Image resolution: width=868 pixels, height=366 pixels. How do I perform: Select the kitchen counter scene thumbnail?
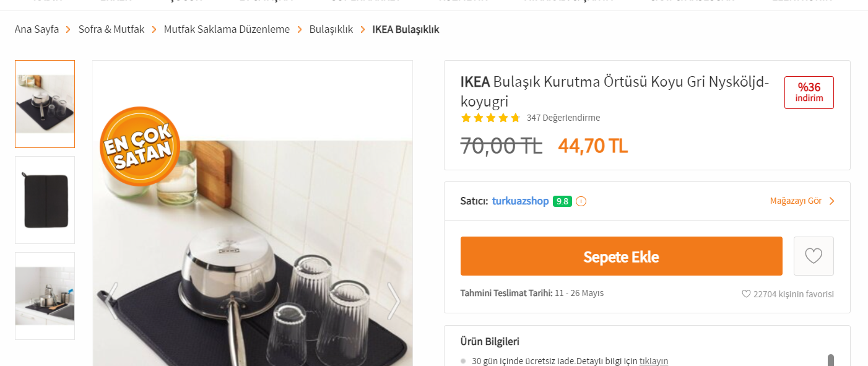[x=45, y=296]
